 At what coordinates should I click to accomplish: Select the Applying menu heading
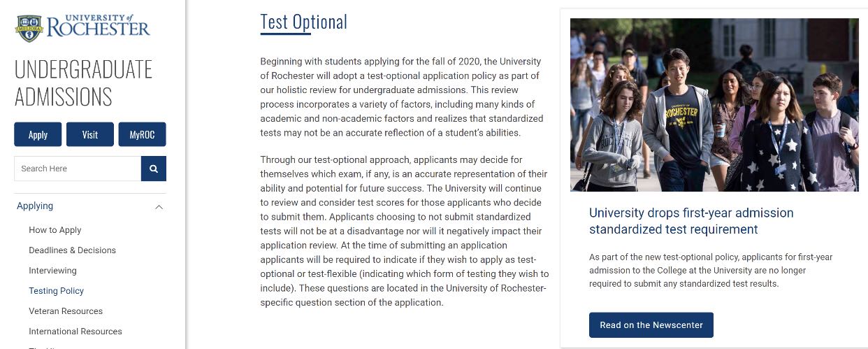(x=35, y=206)
